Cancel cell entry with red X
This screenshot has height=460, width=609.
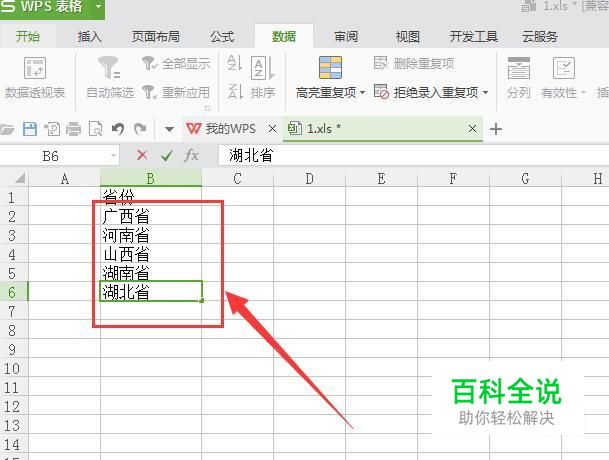point(142,155)
